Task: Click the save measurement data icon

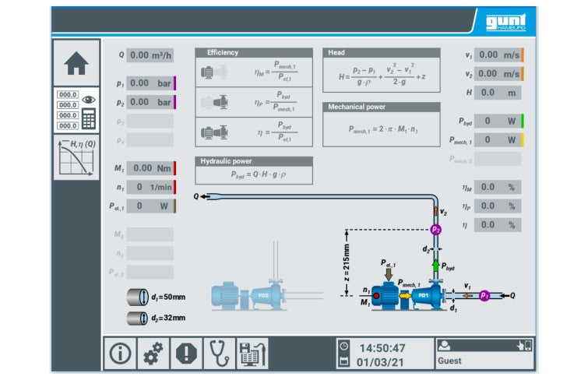Action: coord(252,354)
